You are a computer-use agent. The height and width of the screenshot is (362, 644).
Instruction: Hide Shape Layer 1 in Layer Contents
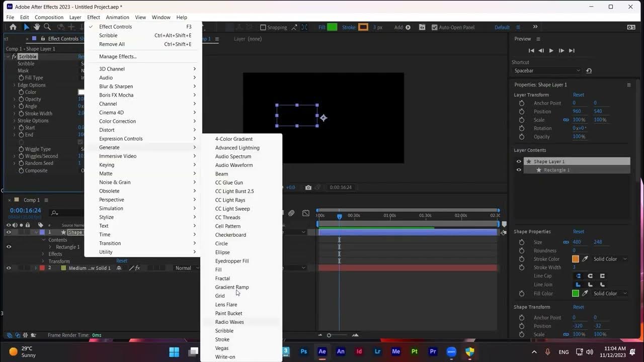click(x=519, y=161)
